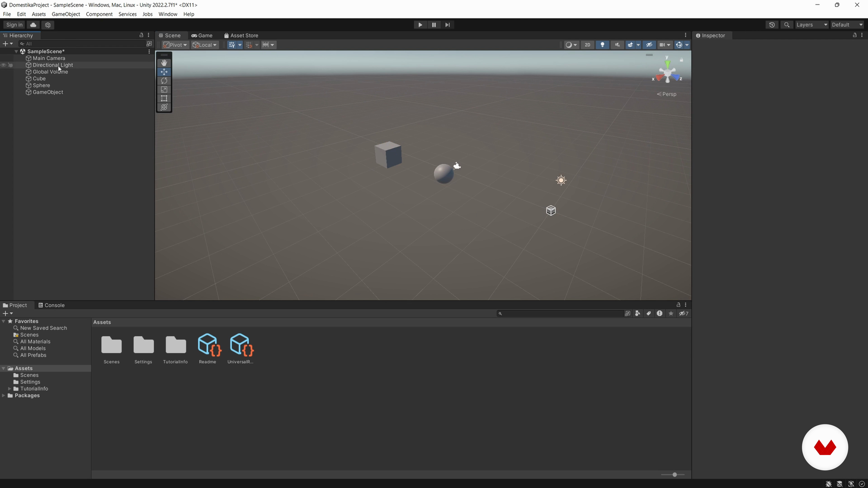Viewport: 868px width, 488px height.
Task: Toggle Inspector panel lock
Action: tap(854, 35)
